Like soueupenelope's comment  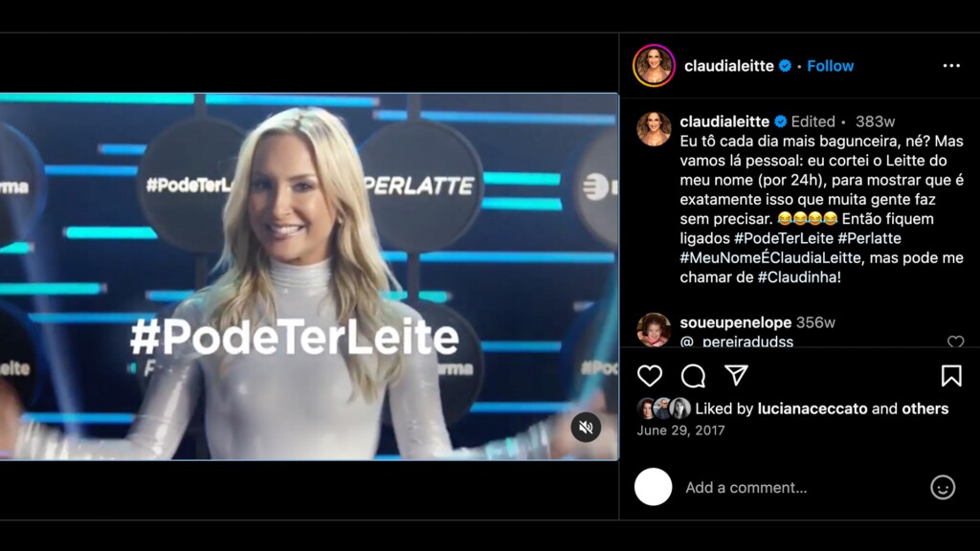[x=955, y=342]
